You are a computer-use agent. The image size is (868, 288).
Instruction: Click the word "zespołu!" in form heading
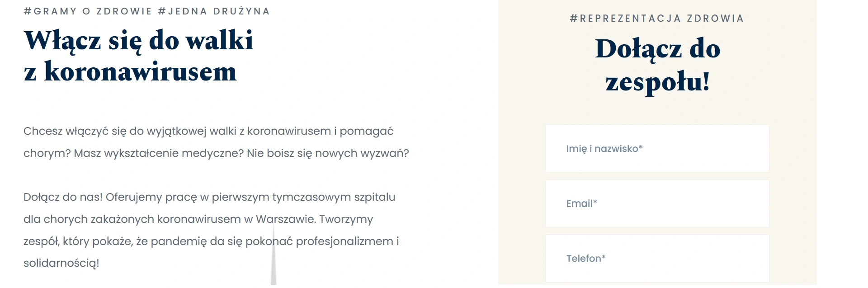[x=657, y=82]
